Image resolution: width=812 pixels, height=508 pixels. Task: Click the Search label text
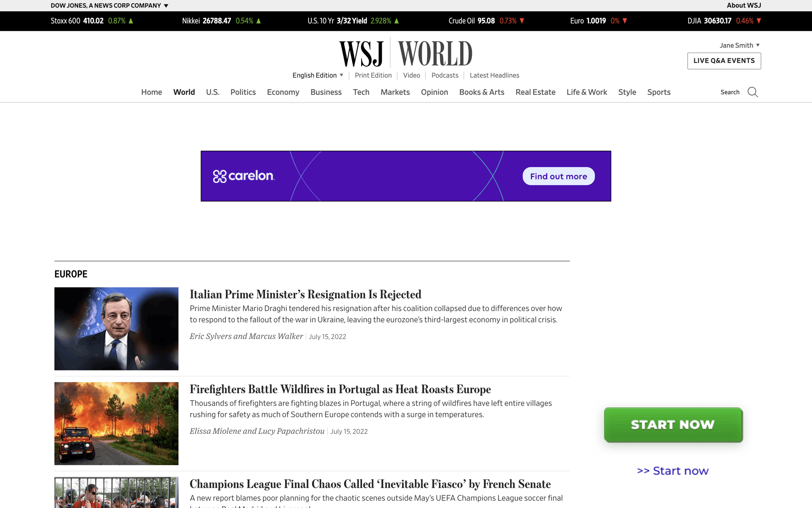click(730, 92)
